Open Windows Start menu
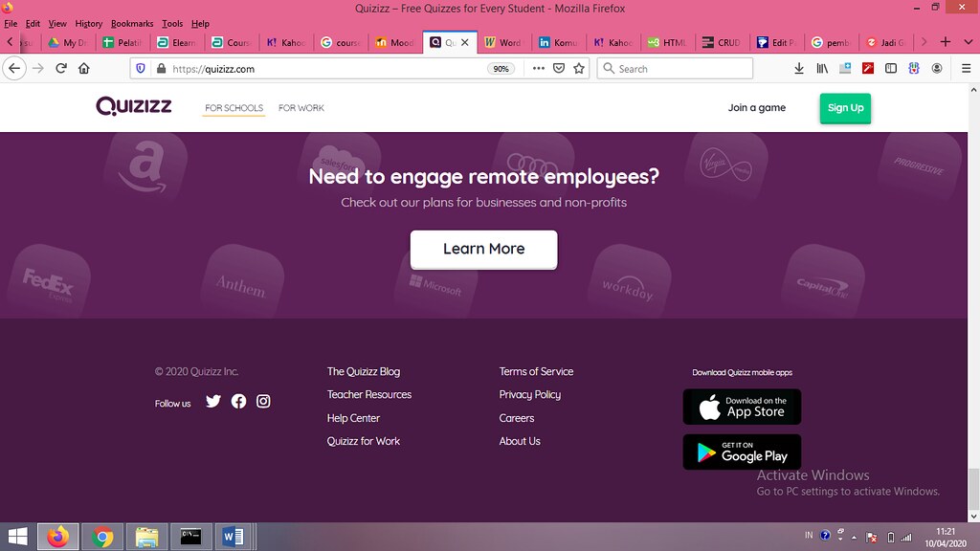980x551 pixels. coord(17,537)
